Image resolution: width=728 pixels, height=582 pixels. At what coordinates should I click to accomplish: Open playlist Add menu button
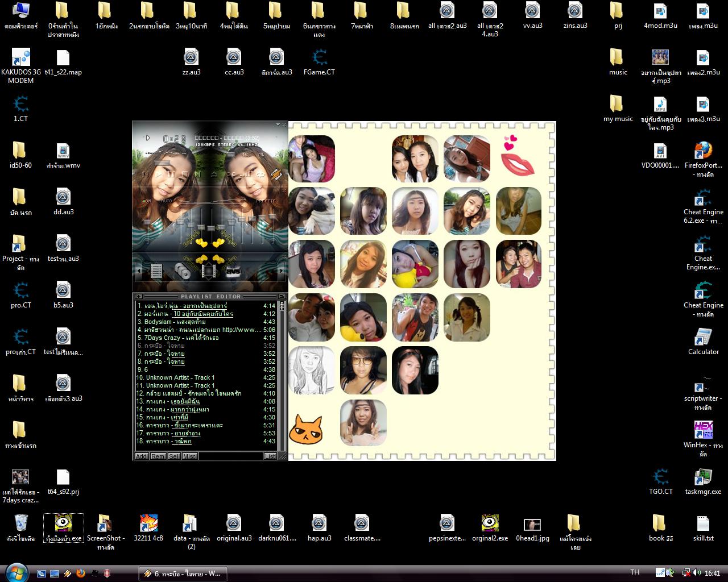(142, 456)
